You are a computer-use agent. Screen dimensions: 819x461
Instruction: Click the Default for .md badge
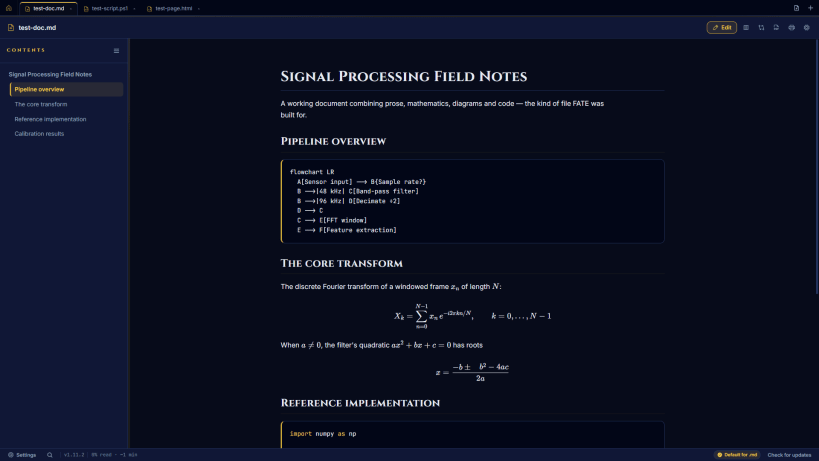point(737,455)
